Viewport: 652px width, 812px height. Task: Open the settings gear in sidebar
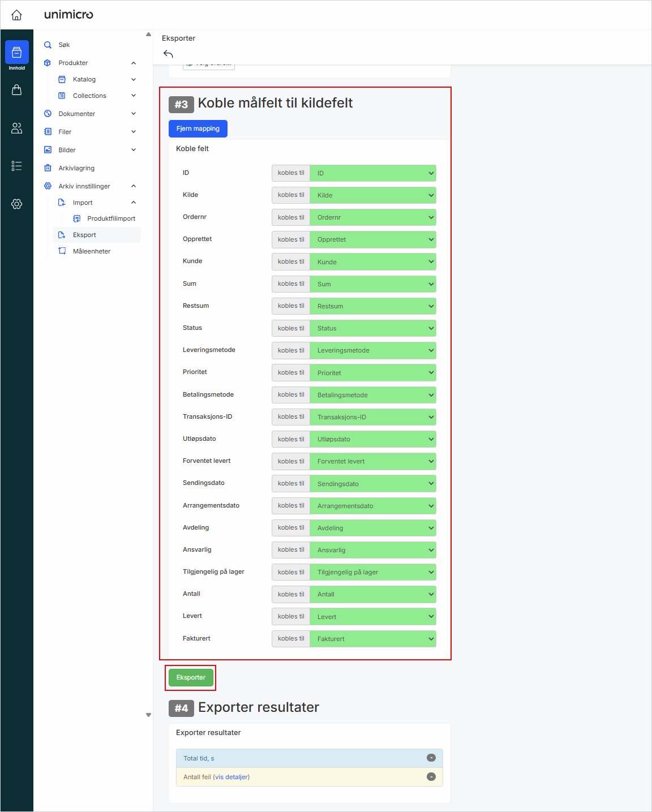click(17, 204)
